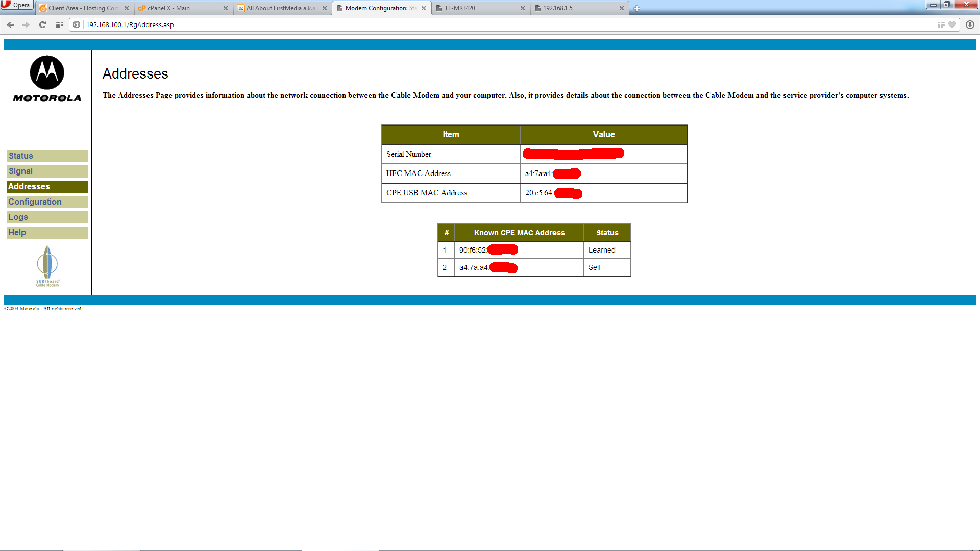Open the Speed Dial grid icon

(x=59, y=24)
